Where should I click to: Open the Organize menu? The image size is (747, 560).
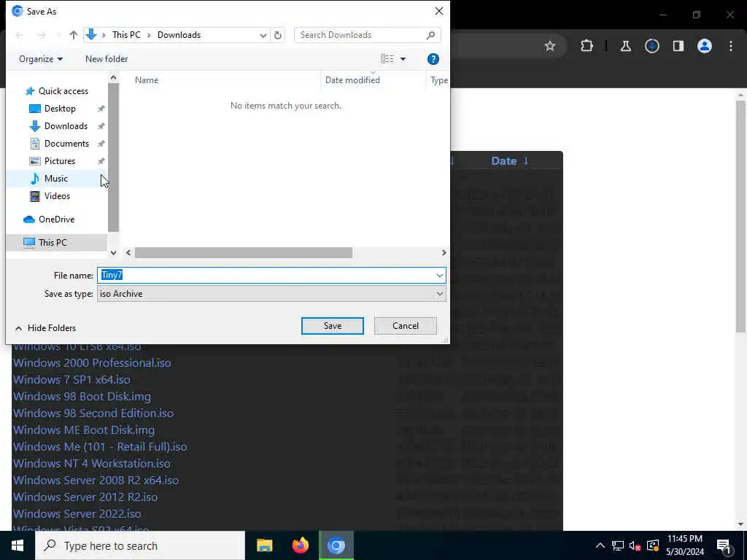(x=41, y=59)
